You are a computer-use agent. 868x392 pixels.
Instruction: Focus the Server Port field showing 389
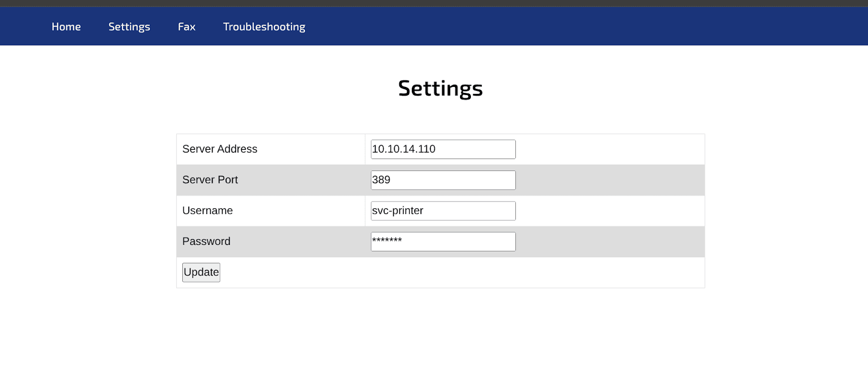pos(443,180)
